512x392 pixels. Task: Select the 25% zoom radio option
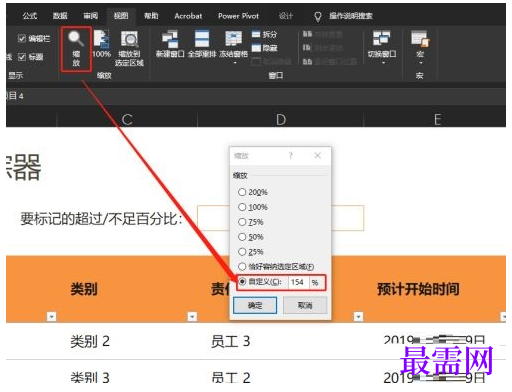[x=242, y=252]
